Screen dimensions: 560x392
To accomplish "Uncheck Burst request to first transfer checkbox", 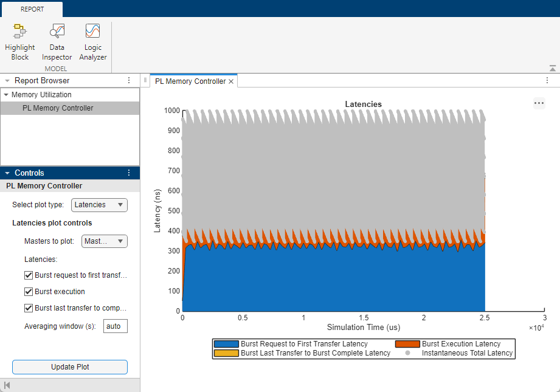I will [29, 275].
